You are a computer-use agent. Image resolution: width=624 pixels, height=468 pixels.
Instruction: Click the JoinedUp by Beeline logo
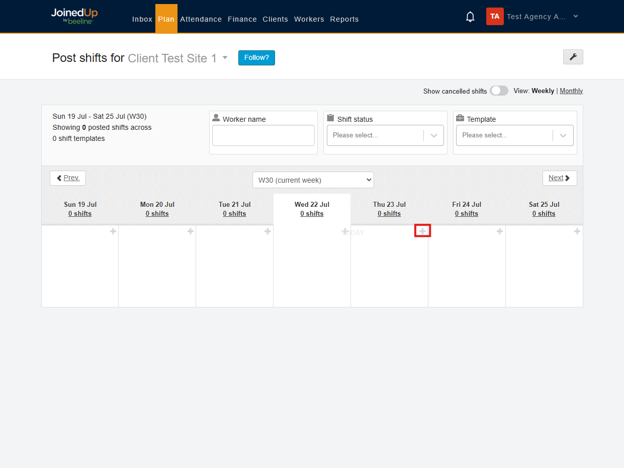(x=74, y=16)
